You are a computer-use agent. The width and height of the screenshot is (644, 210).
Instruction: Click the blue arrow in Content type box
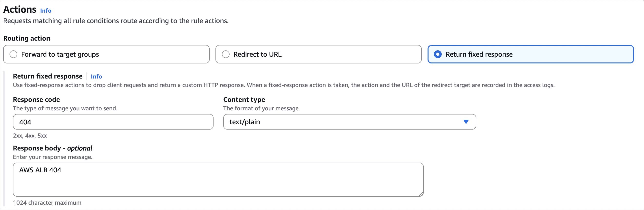[466, 122]
